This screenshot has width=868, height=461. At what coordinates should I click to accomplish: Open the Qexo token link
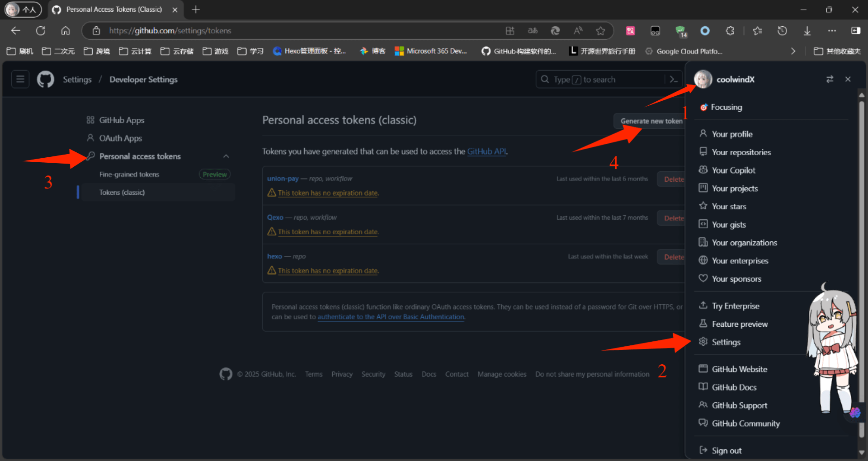[275, 217]
